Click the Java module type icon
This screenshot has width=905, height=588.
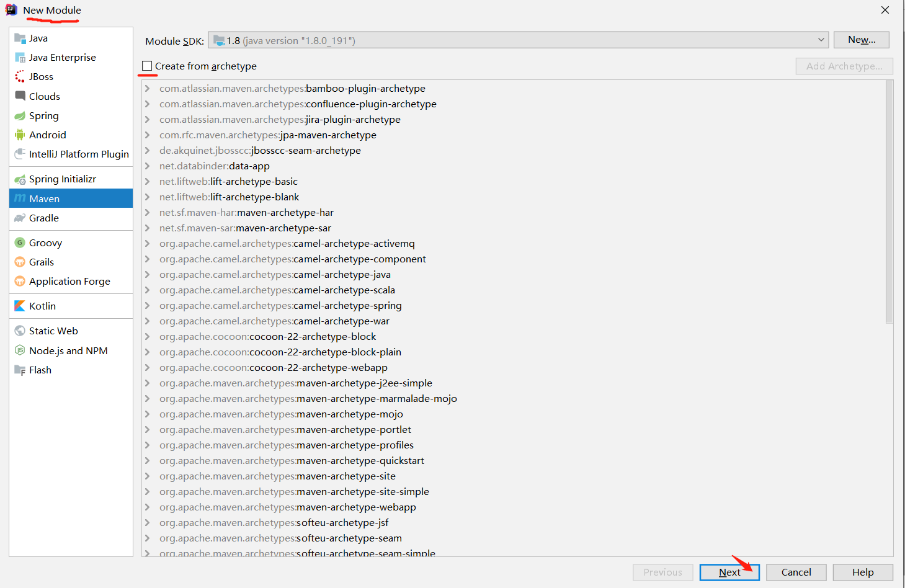pyautogui.click(x=20, y=38)
